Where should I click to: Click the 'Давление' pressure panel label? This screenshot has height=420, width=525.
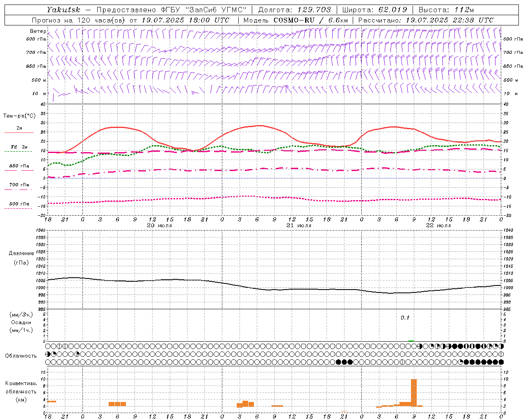click(21, 253)
